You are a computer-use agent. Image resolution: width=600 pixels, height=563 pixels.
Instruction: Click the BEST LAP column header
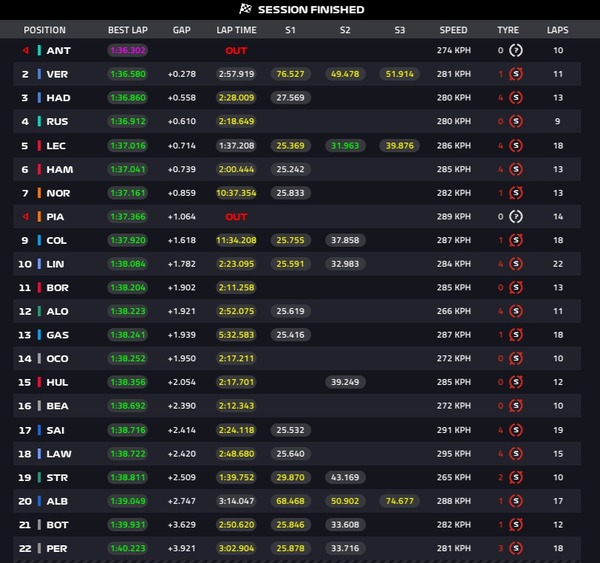click(x=127, y=30)
